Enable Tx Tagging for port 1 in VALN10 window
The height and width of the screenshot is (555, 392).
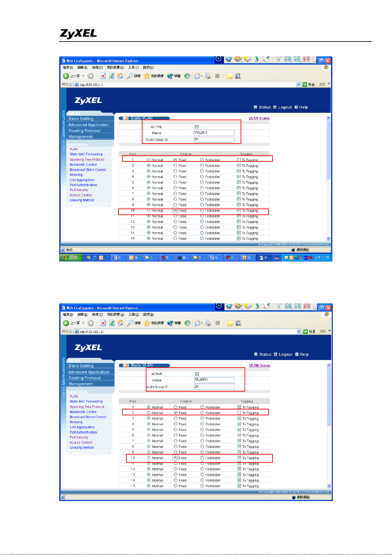click(x=239, y=160)
